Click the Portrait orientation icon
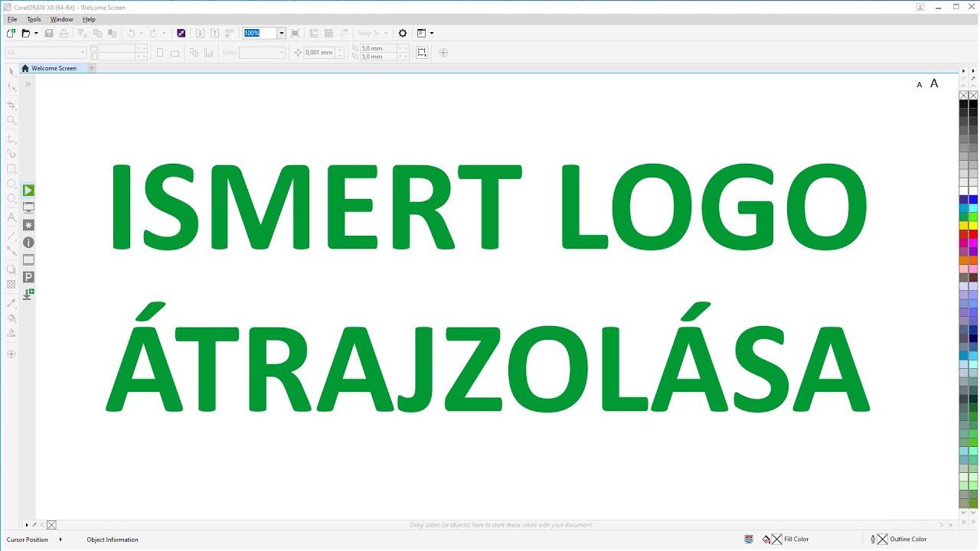The height and width of the screenshot is (551, 980). [x=160, y=53]
